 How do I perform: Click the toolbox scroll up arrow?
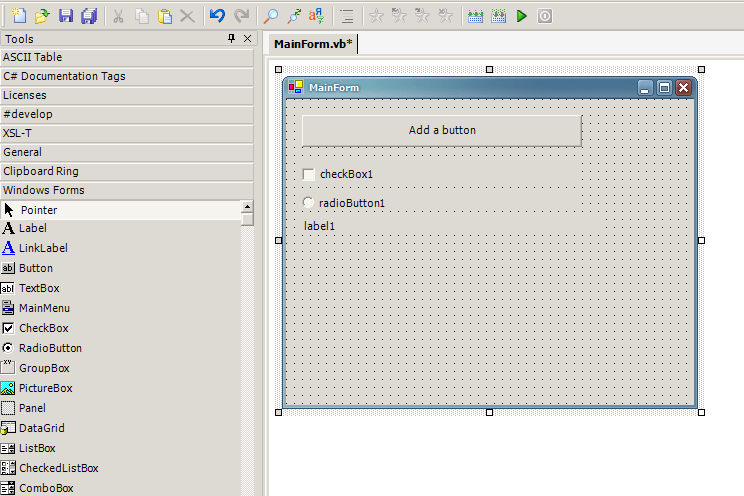(x=247, y=207)
